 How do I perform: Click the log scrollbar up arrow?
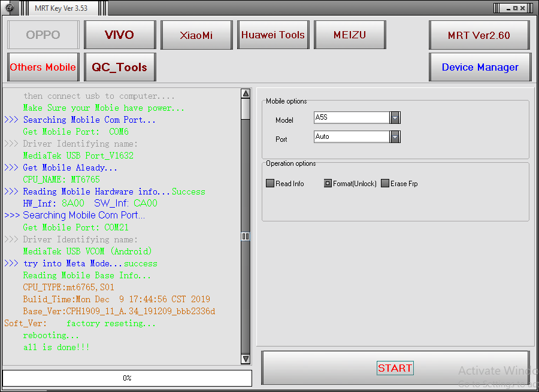246,93
